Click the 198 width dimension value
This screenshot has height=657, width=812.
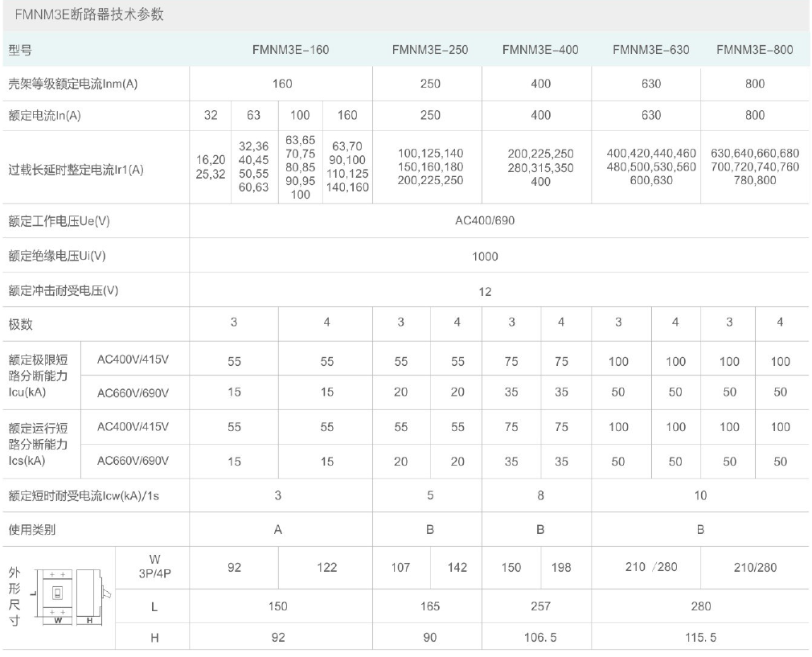pyautogui.click(x=561, y=568)
